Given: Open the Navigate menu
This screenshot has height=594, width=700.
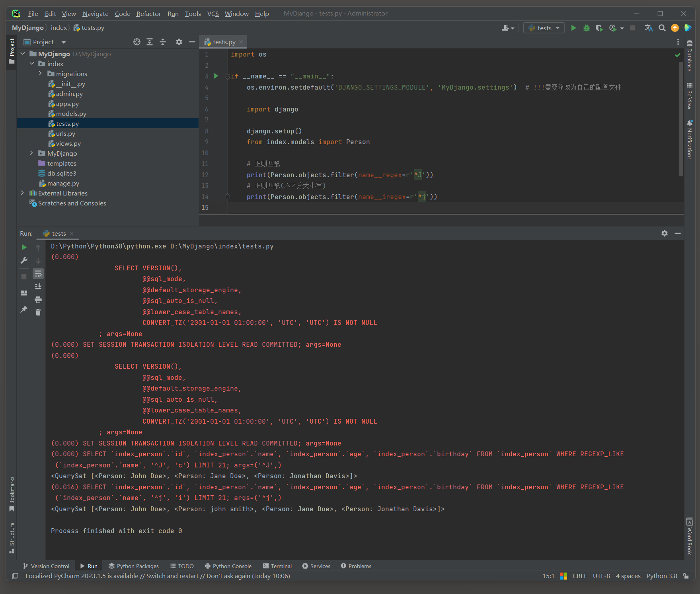Looking at the screenshot, I should (96, 14).
